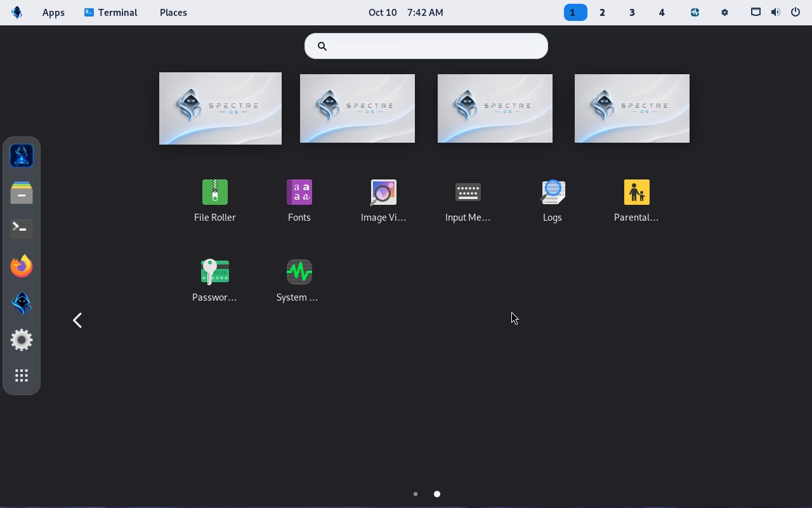
Task: Open the Terminal menu in top bar
Action: (x=110, y=12)
